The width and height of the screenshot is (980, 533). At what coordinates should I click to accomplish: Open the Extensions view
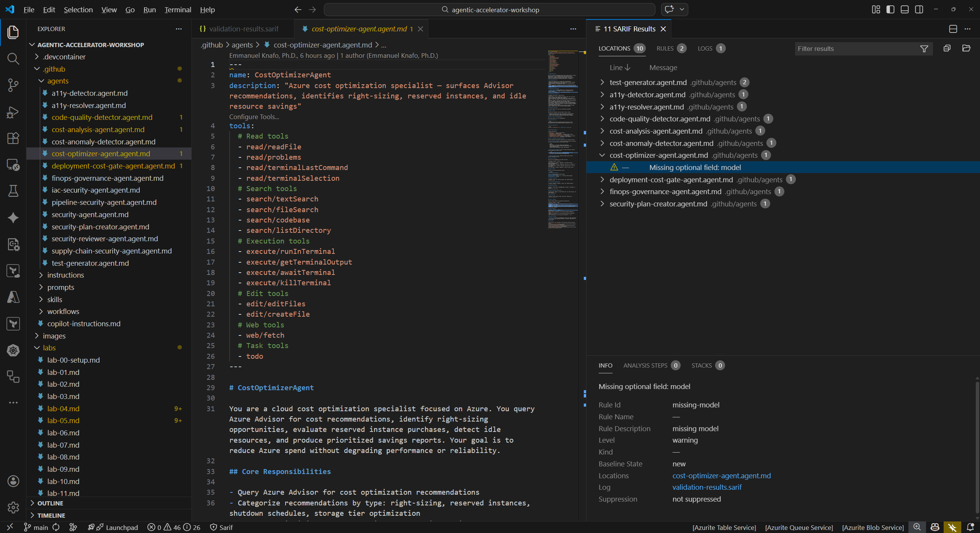tap(13, 138)
